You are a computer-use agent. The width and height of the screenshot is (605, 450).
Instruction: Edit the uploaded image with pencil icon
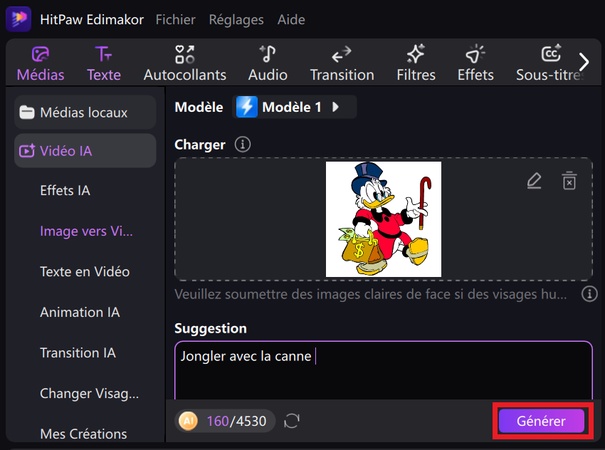534,181
